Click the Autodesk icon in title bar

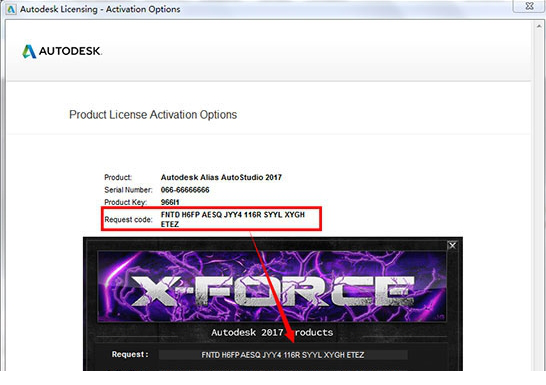11,9
